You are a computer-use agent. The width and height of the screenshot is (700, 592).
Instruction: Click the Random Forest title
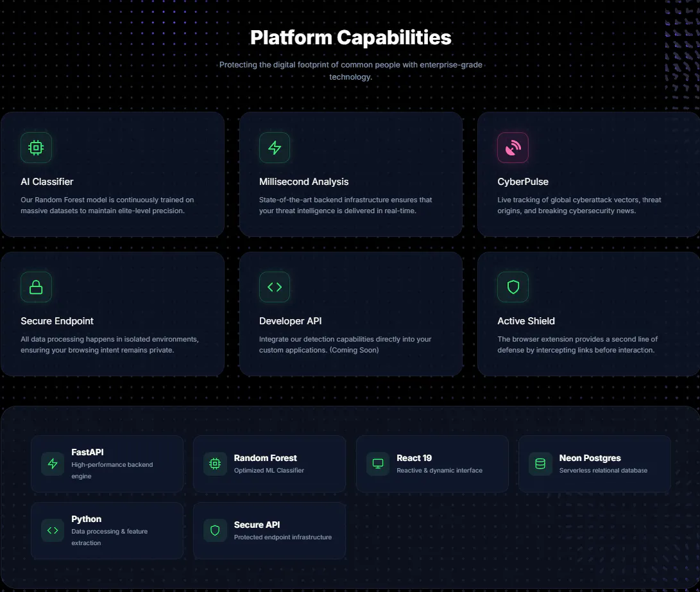tap(265, 458)
